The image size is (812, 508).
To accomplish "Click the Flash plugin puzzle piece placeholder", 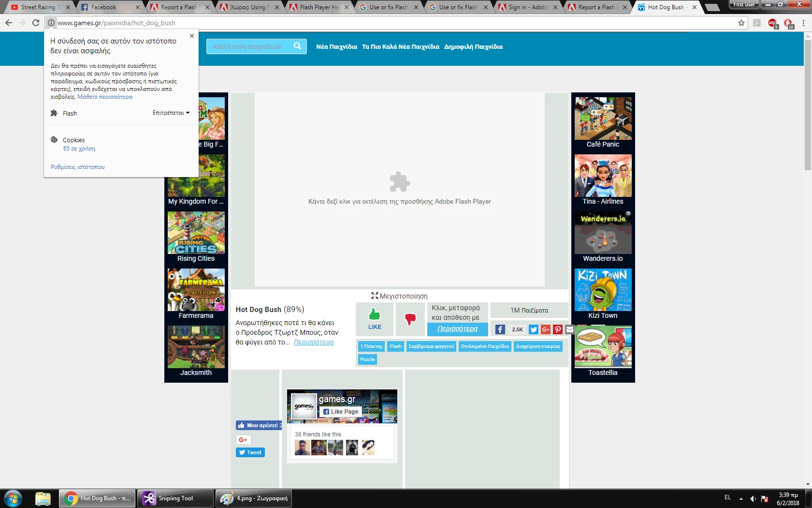I will pyautogui.click(x=400, y=182).
